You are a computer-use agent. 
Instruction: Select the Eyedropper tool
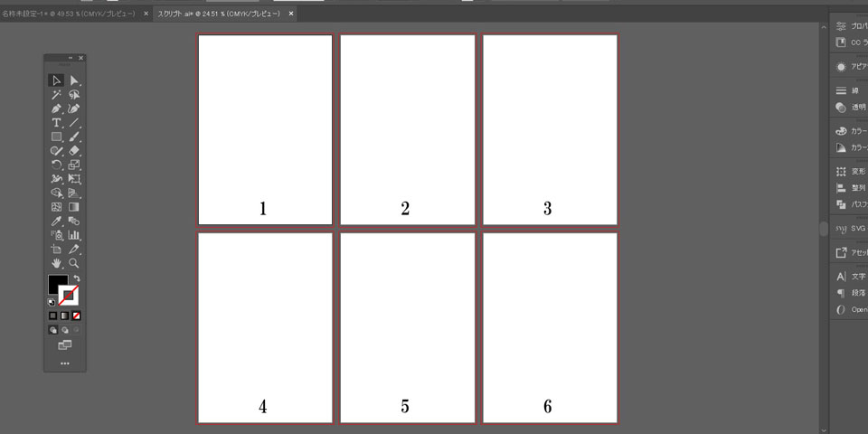[56, 221]
